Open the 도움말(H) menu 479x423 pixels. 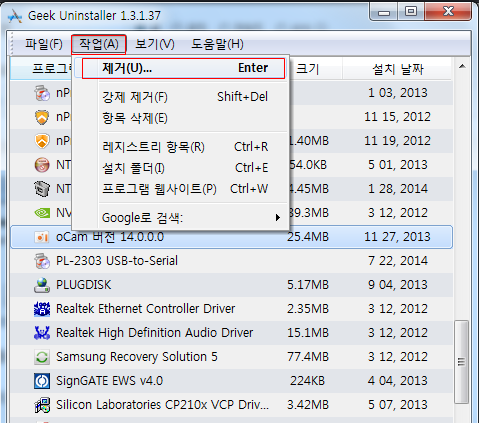[x=217, y=44]
